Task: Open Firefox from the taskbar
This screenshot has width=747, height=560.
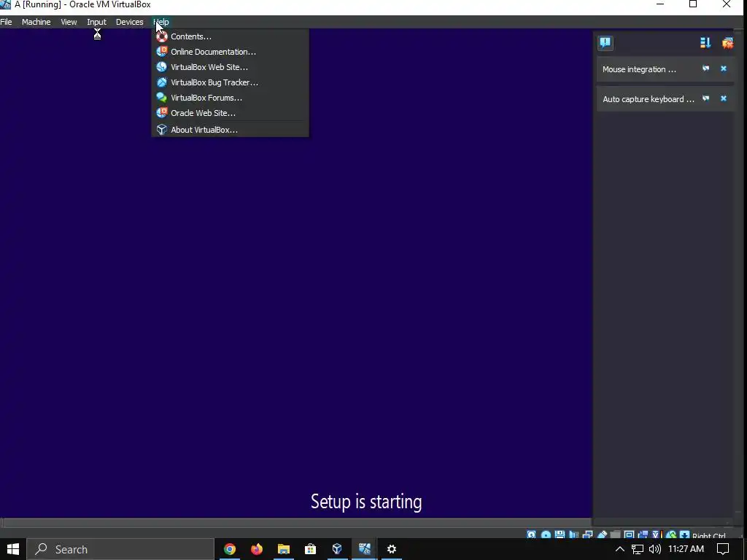Action: (256, 549)
